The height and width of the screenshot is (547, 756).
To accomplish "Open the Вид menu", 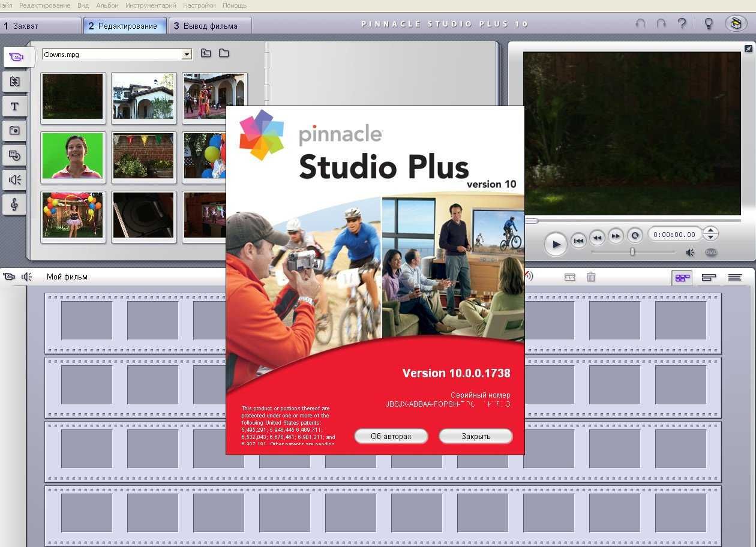I will click(x=83, y=5).
